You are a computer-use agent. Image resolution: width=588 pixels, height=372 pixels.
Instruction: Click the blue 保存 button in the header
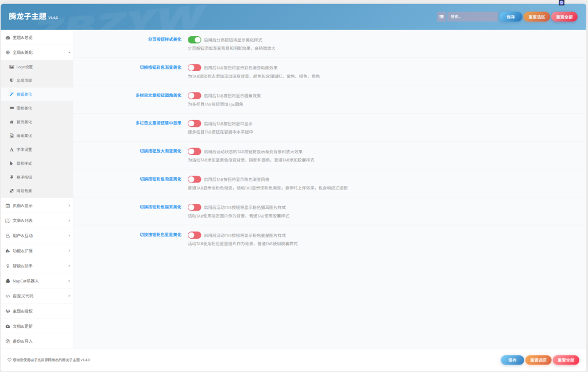[510, 17]
